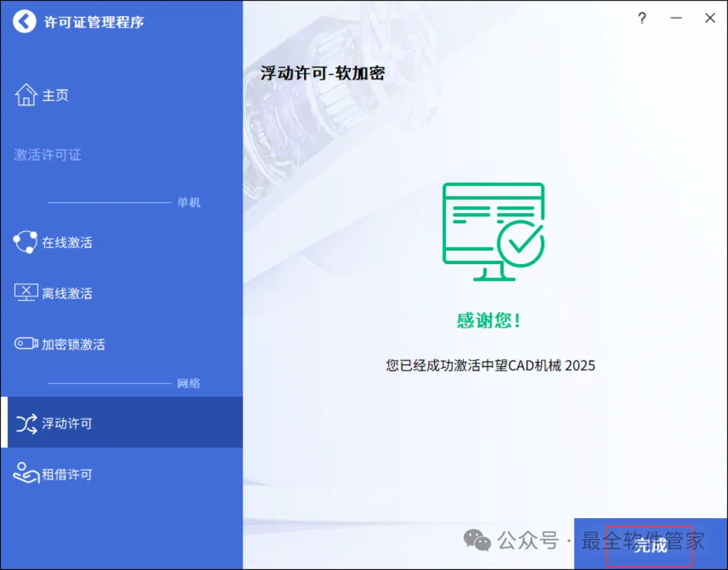The image size is (728, 570).
Task: Select the 租借许可 hand icon
Action: [x=26, y=474]
